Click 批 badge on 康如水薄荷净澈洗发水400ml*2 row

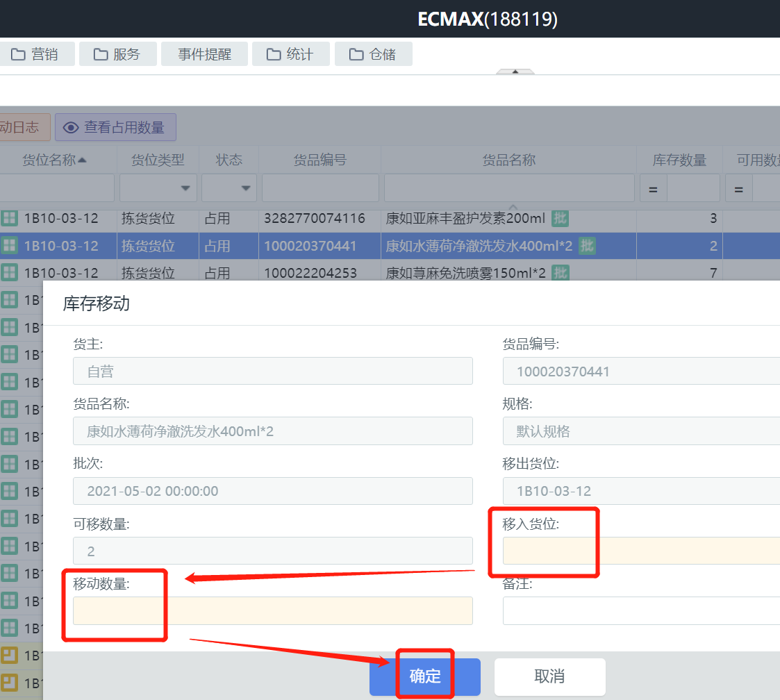pos(587,245)
